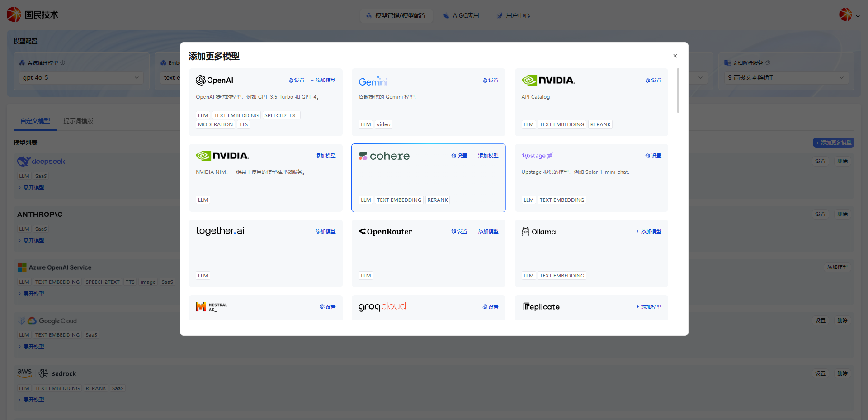The image size is (868, 420).
Task: Click the 添加更多模型 button in background
Action: pyautogui.click(x=834, y=143)
